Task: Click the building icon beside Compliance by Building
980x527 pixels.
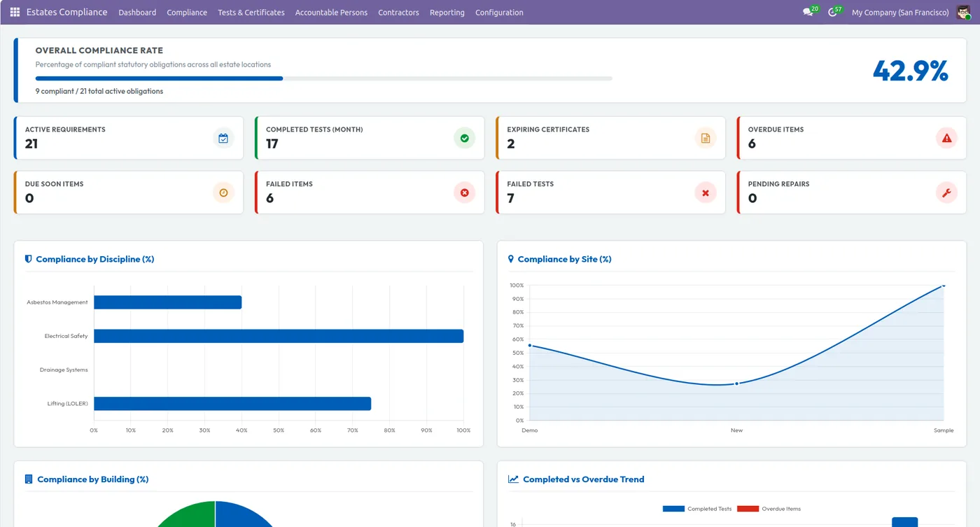Action: click(x=29, y=479)
